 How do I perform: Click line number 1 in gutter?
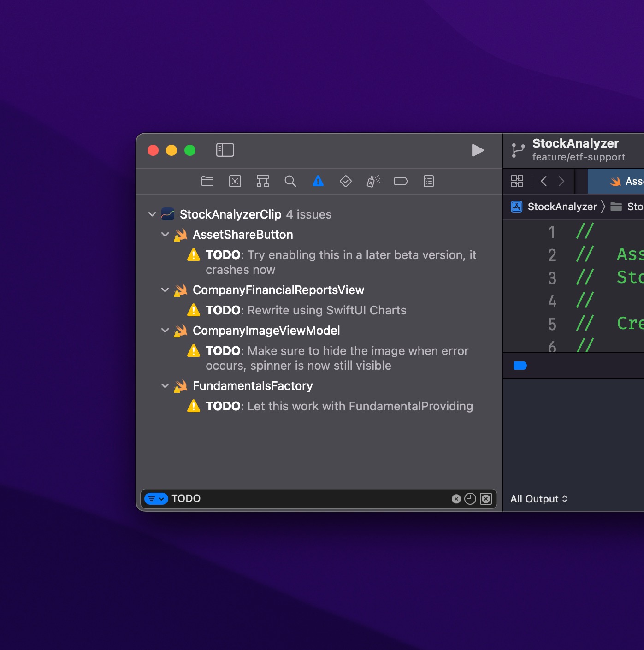click(x=552, y=232)
